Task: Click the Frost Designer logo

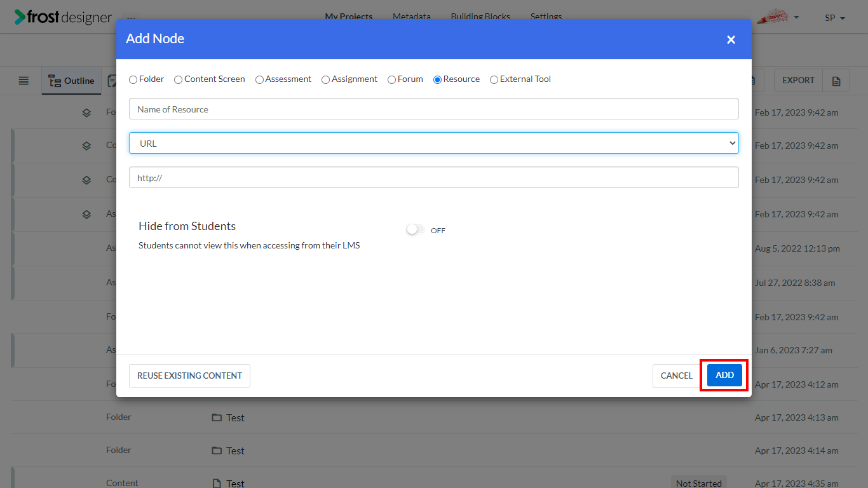Action: [63, 17]
